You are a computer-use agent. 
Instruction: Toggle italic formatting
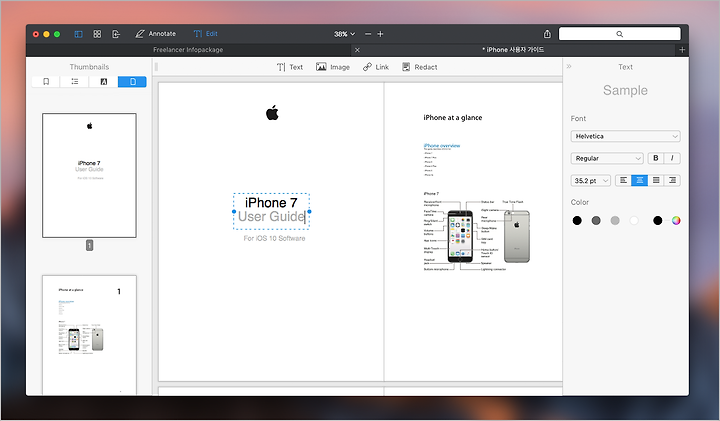[672, 158]
